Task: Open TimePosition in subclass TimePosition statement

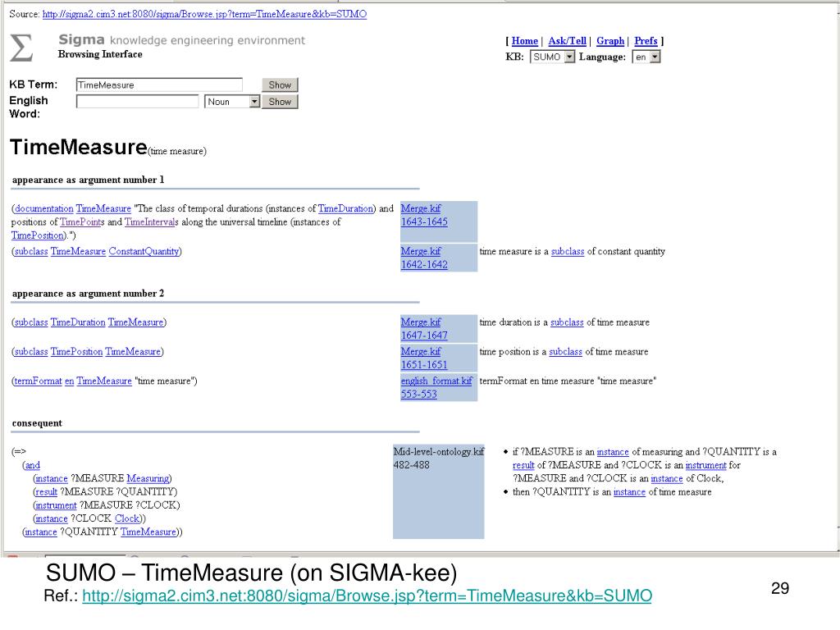Action: [x=76, y=351]
